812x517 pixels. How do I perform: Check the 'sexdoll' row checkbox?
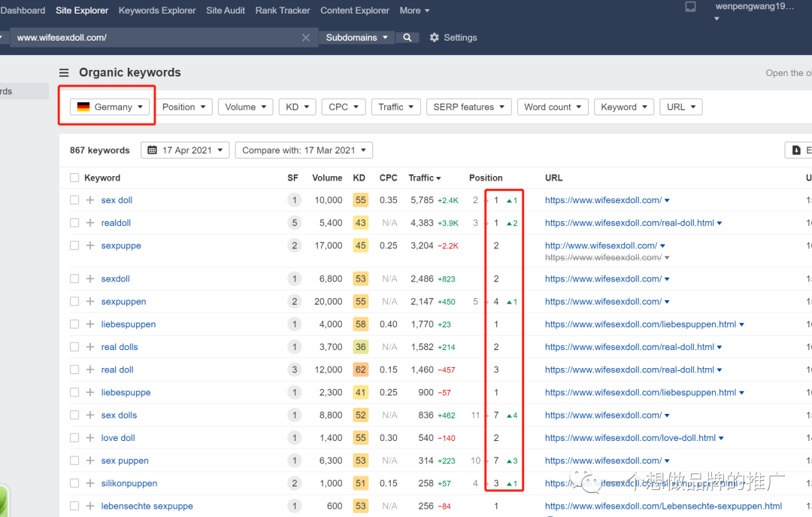[74, 279]
